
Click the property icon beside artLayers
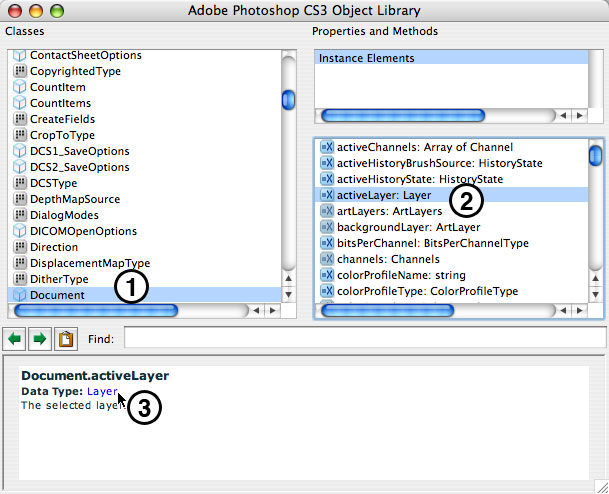[327, 211]
